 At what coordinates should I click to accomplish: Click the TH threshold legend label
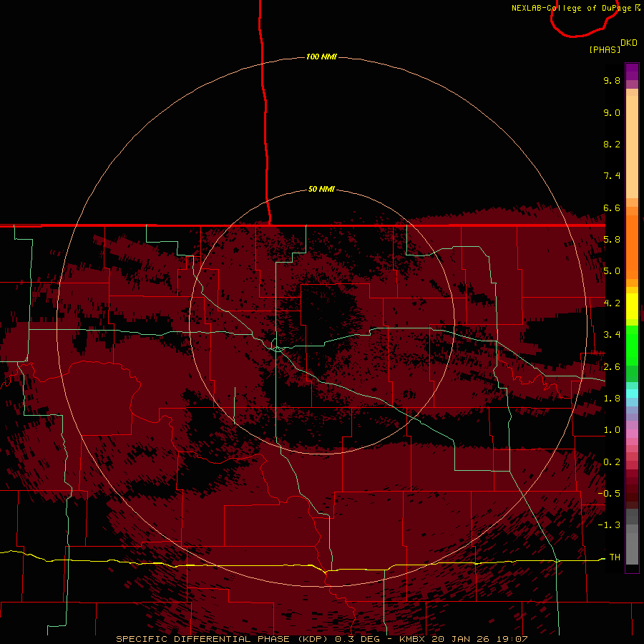click(x=615, y=557)
